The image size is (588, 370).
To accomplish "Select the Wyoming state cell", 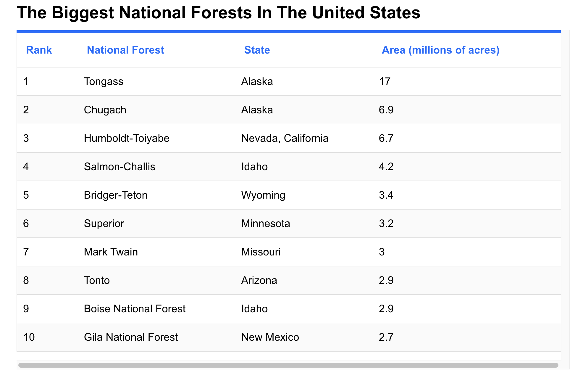I will tap(263, 195).
